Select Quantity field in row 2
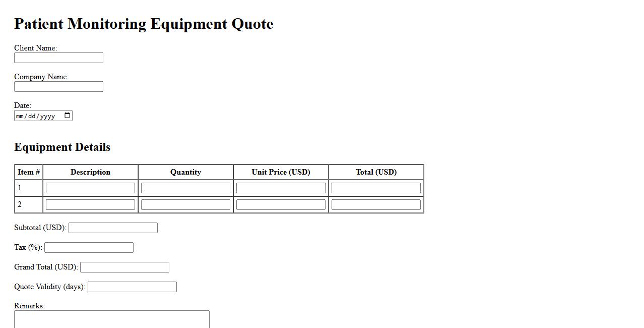644x328 pixels. [185, 205]
